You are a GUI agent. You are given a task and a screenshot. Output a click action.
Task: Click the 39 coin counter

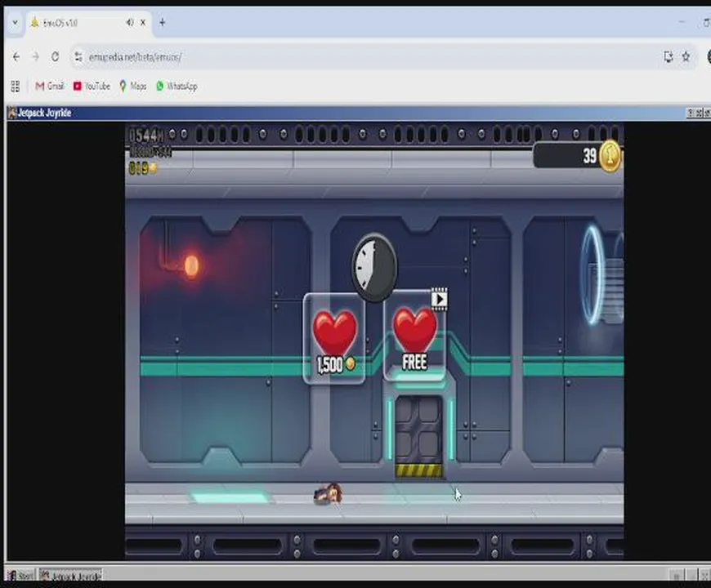point(578,156)
